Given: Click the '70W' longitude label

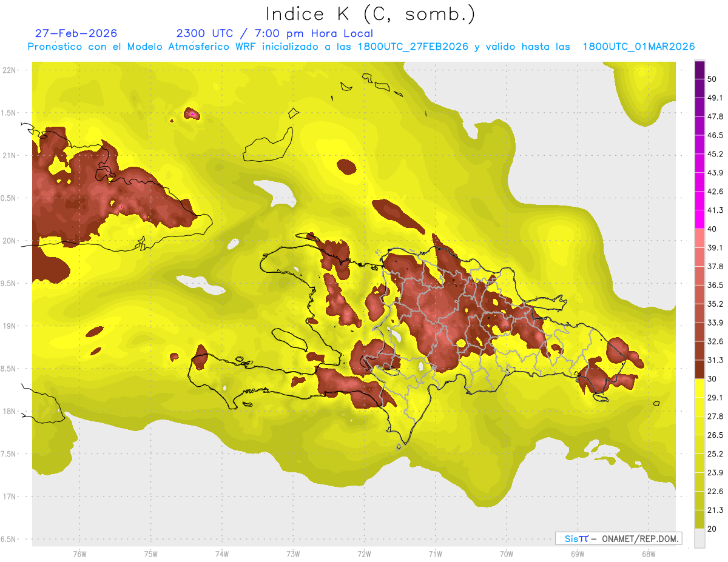Looking at the screenshot, I should (506, 554).
